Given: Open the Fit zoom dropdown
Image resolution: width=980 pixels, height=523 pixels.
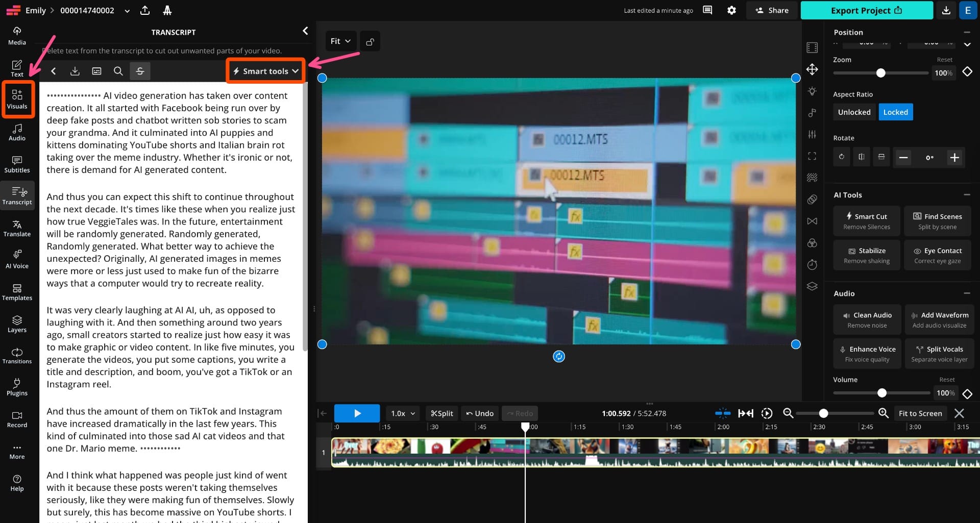Looking at the screenshot, I should 339,41.
